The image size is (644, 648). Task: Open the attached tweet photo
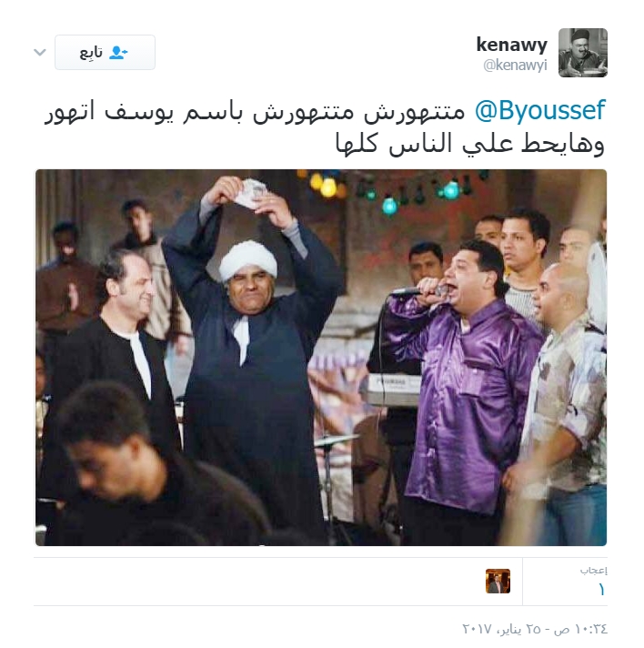pyautogui.click(x=321, y=358)
